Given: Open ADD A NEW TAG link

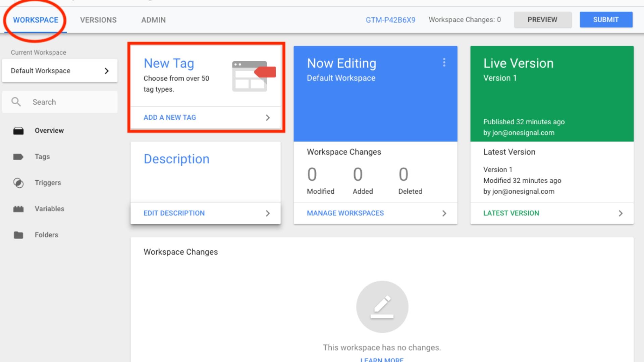Looking at the screenshot, I should pyautogui.click(x=169, y=117).
